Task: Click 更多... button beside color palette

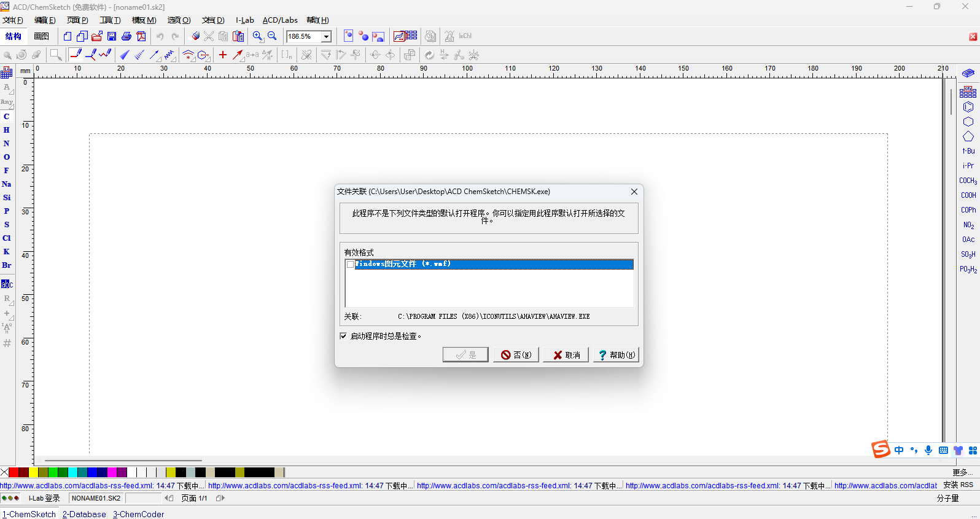Action: [x=962, y=472]
